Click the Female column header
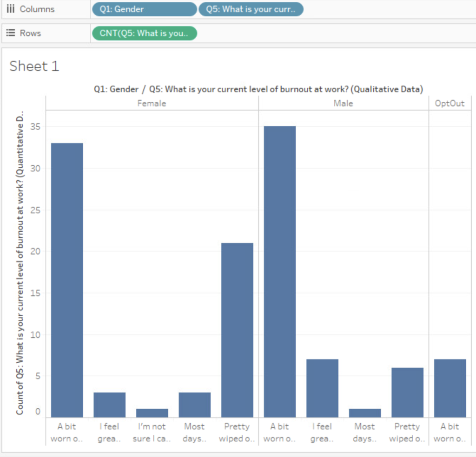 (152, 103)
